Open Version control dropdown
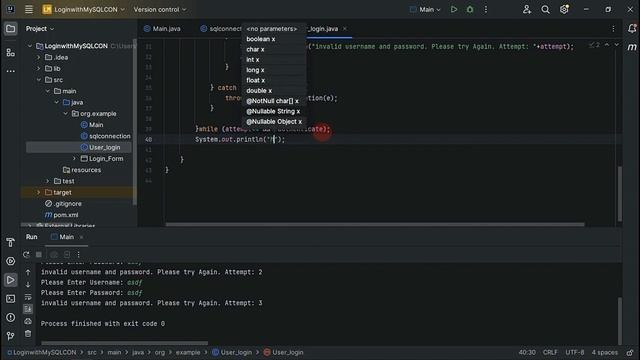The height and width of the screenshot is (360, 640). point(160,9)
